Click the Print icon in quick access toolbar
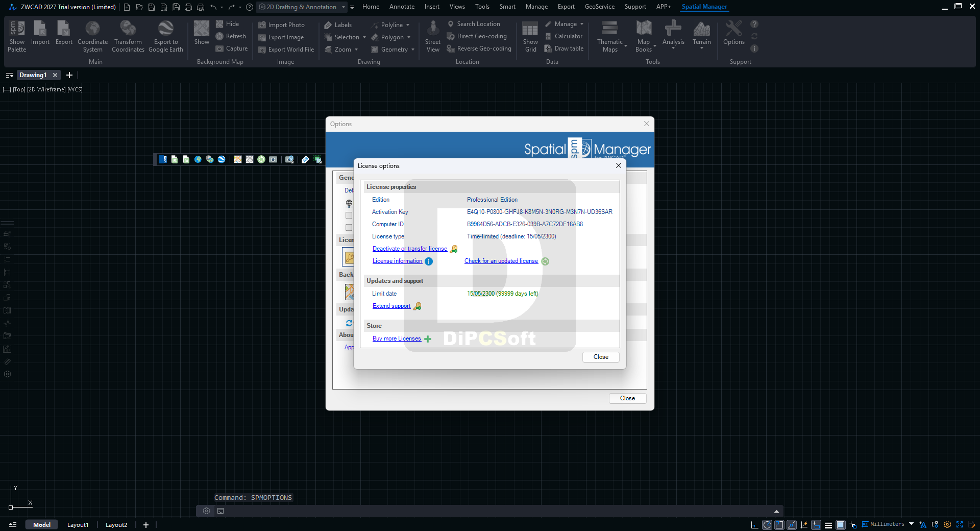The width and height of the screenshot is (980, 531). [188, 7]
